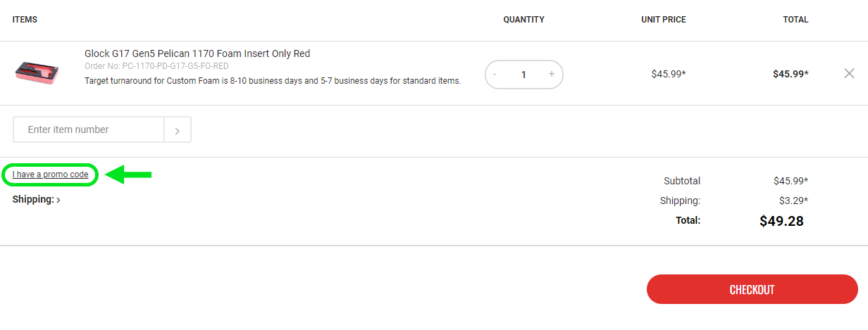Open the red foam insert product thumbnail

coord(37,72)
